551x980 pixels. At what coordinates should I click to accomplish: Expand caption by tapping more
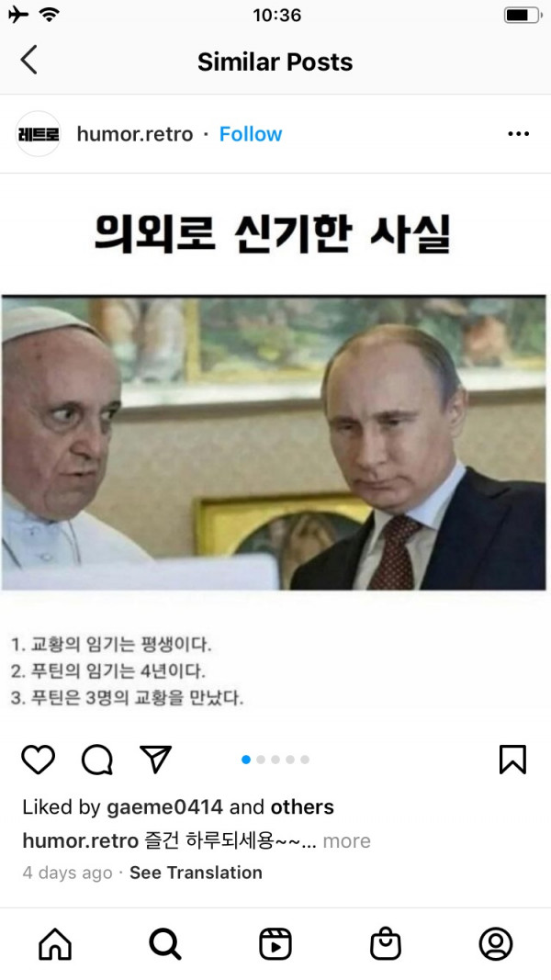(x=347, y=841)
